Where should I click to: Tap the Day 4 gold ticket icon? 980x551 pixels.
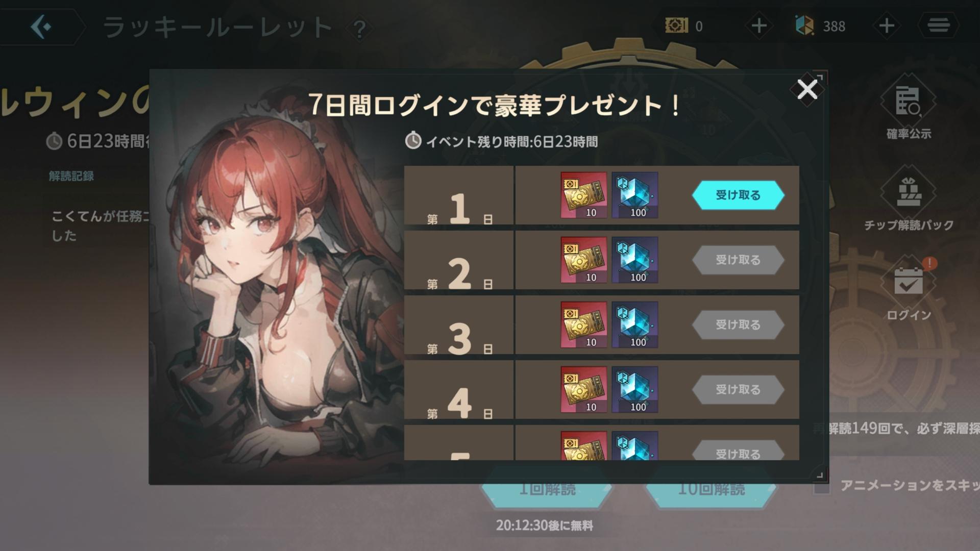point(584,389)
